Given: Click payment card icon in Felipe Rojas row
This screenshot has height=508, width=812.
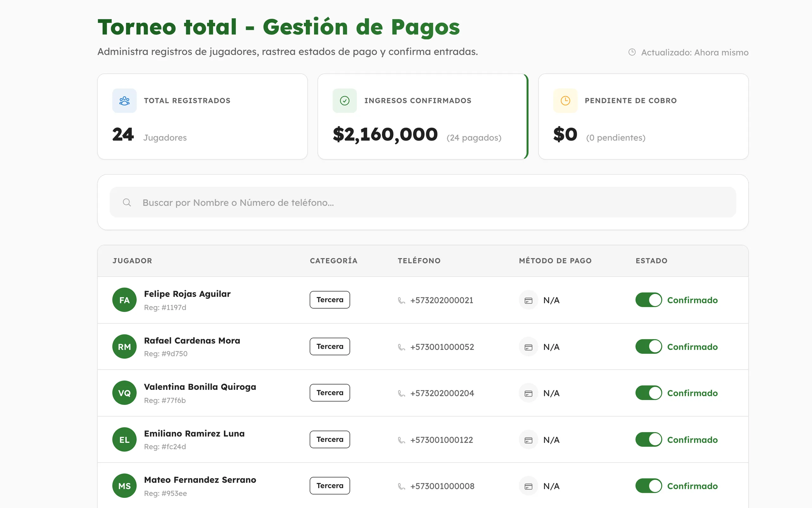Looking at the screenshot, I should click(528, 300).
